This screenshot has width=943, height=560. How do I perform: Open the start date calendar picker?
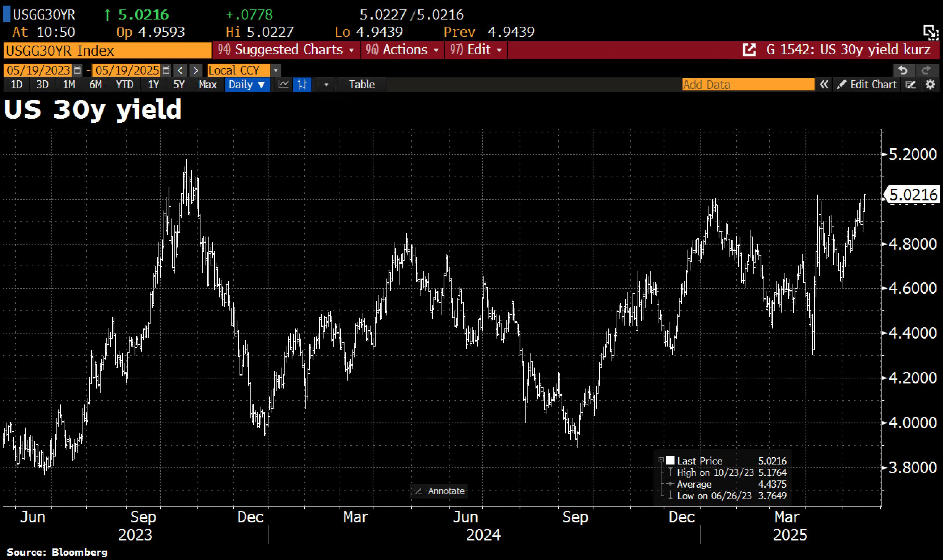(77, 70)
